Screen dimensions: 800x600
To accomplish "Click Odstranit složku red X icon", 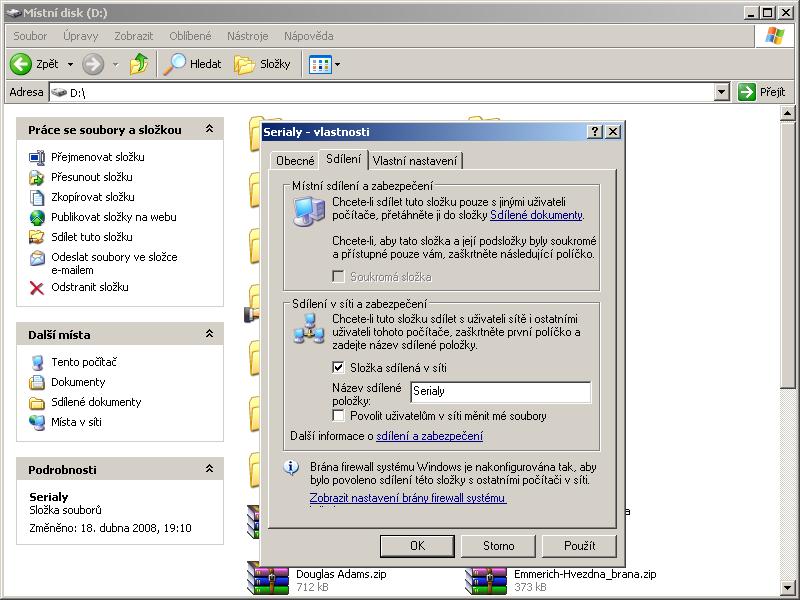I will tap(37, 287).
